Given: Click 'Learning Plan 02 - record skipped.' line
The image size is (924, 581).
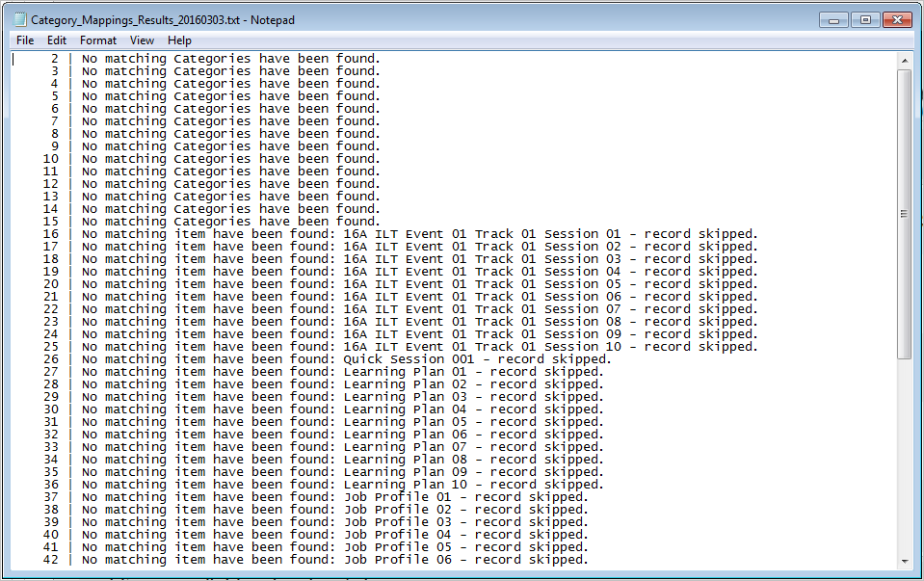Looking at the screenshot, I should click(324, 384).
